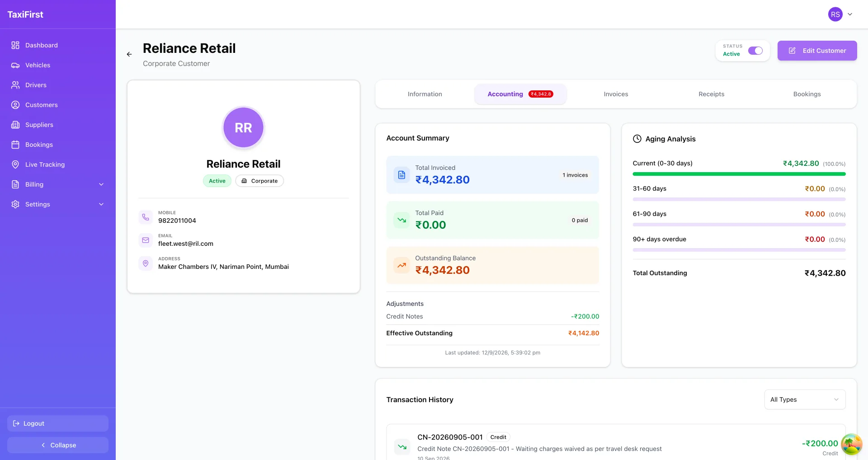Click the RR customer avatar circle
Image resolution: width=868 pixels, height=460 pixels.
coord(243,127)
